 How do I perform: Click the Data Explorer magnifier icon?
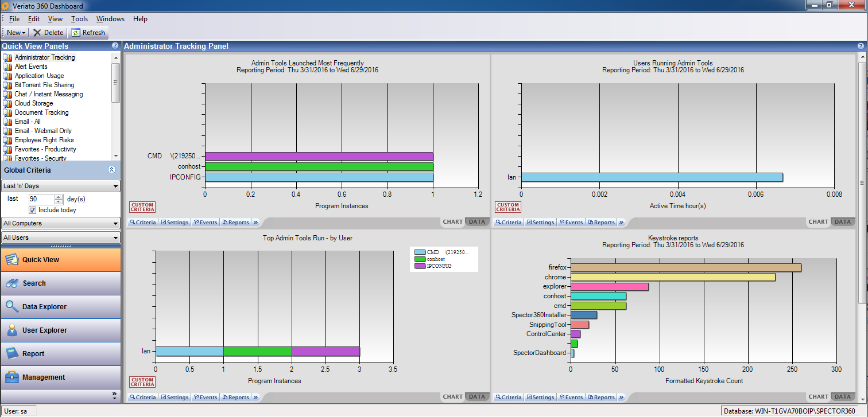(x=12, y=307)
